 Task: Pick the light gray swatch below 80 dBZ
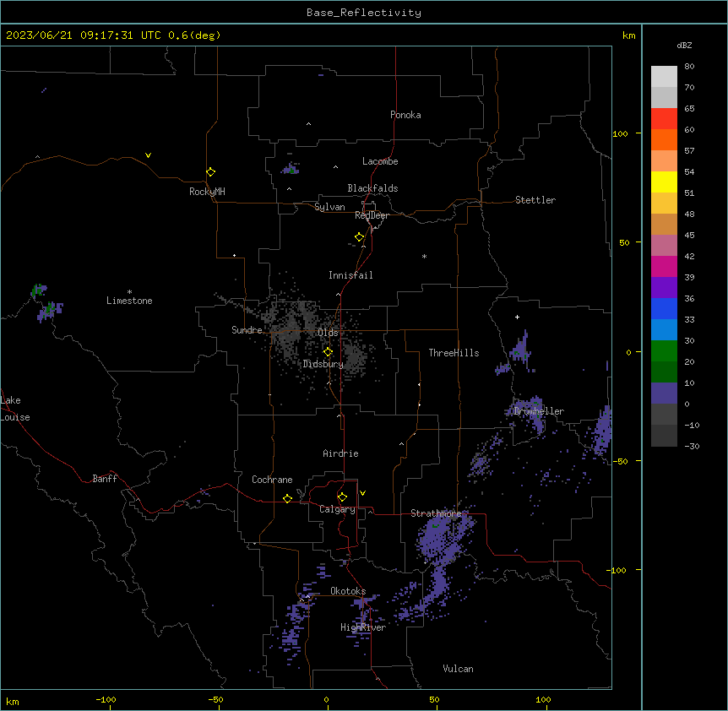coord(664,77)
